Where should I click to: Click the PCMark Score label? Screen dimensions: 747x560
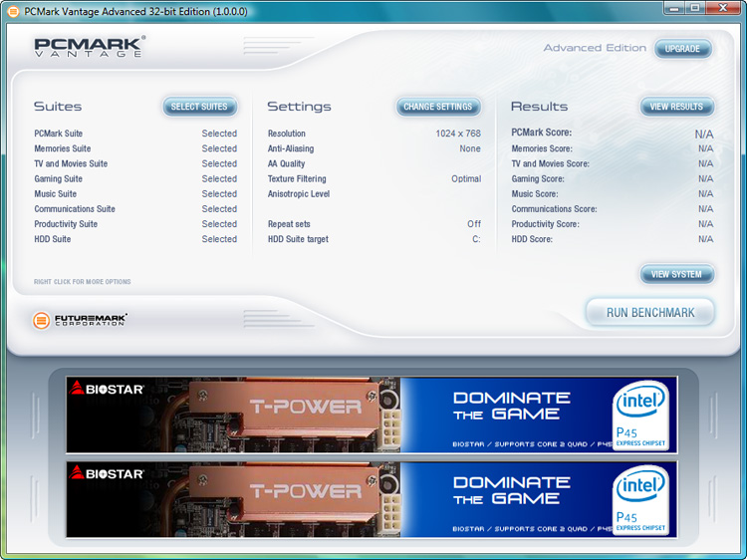coord(541,133)
